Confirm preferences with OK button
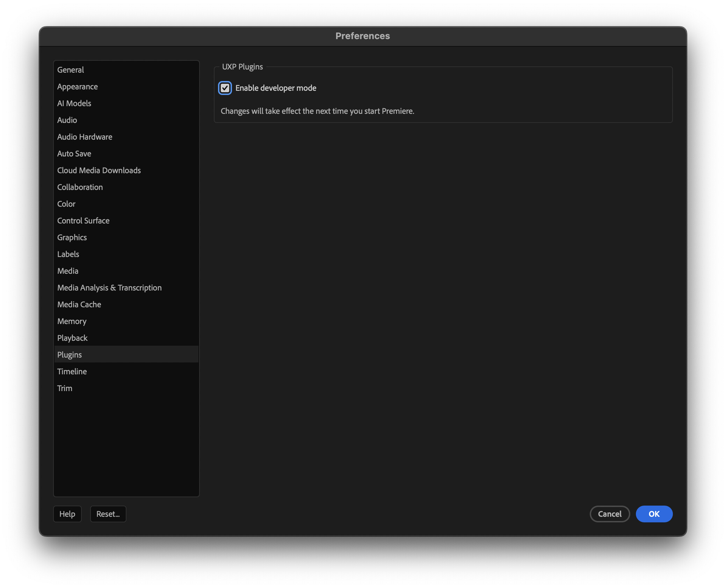Image resolution: width=726 pixels, height=588 pixels. 654,514
